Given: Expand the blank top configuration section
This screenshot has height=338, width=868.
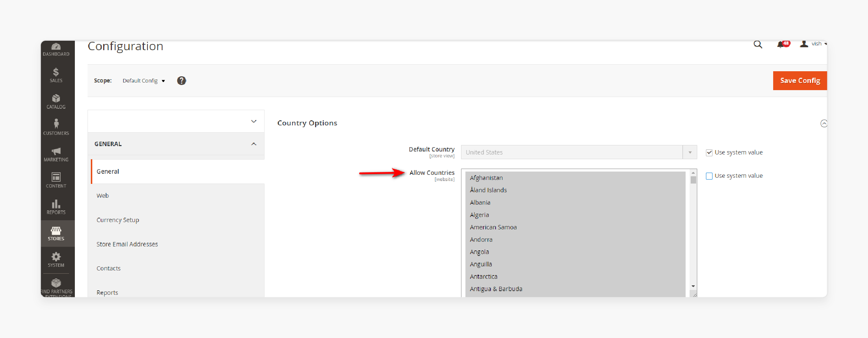Looking at the screenshot, I should [x=176, y=121].
